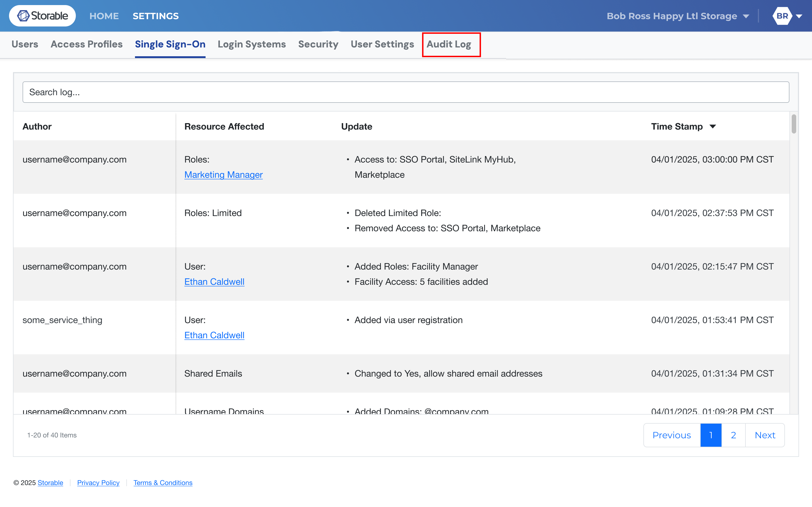
Task: Open the Marketing Manager role link
Action: (x=224, y=175)
